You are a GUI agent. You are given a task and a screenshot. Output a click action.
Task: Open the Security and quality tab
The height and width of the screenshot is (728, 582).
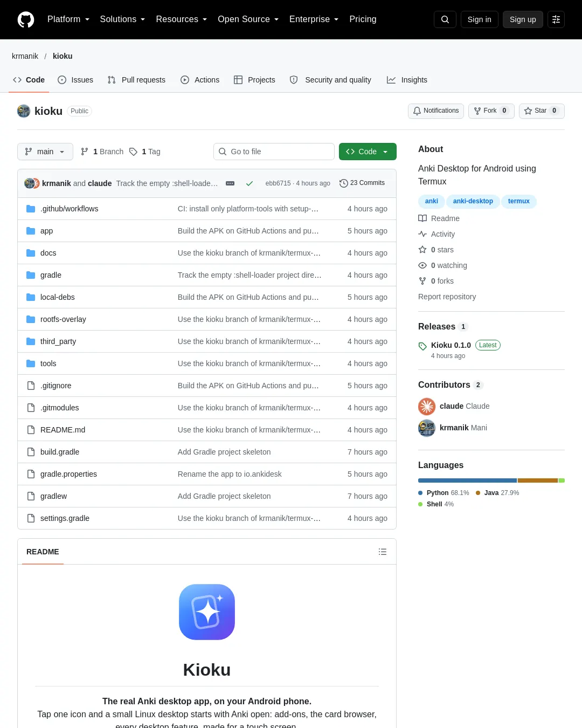pos(330,80)
